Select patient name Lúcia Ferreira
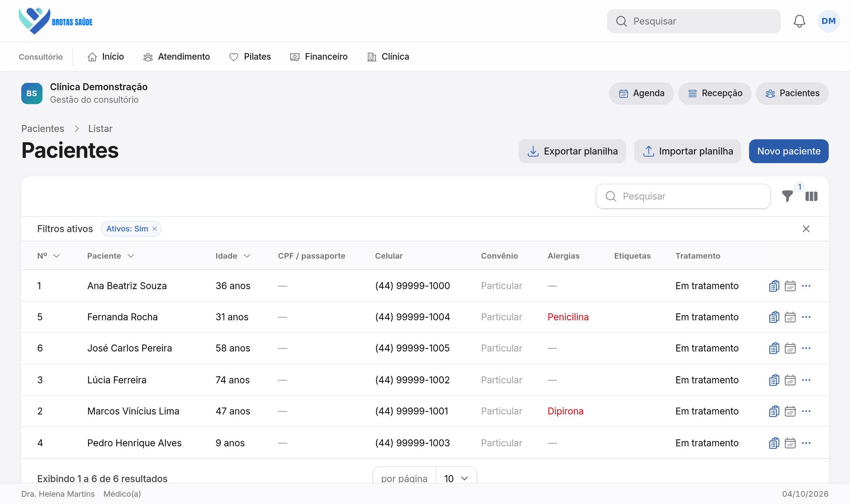 (117, 380)
